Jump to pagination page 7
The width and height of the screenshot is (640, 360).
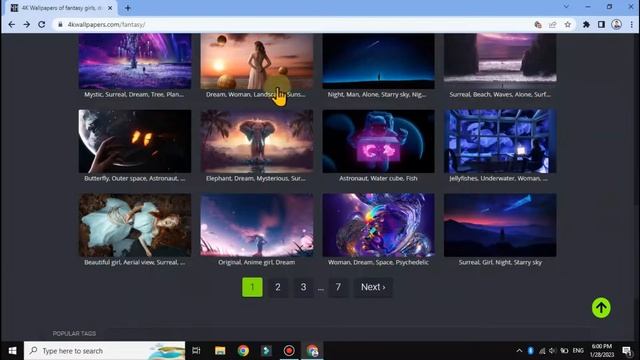coord(338,287)
